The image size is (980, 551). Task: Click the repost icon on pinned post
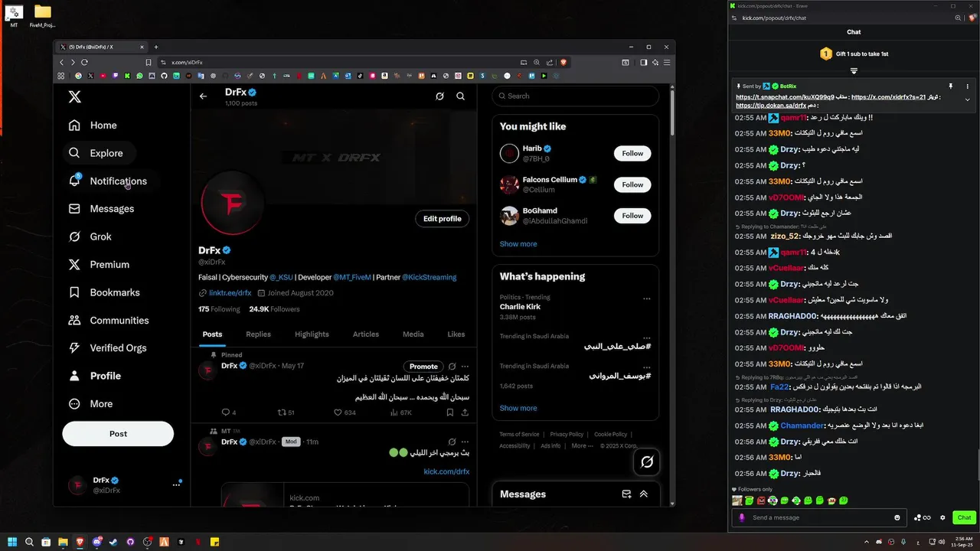(x=281, y=412)
